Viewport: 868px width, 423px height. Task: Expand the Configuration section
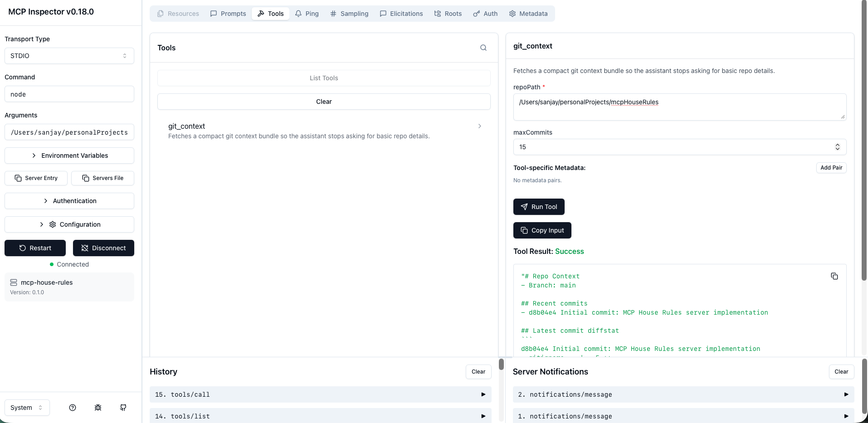pyautogui.click(x=69, y=224)
